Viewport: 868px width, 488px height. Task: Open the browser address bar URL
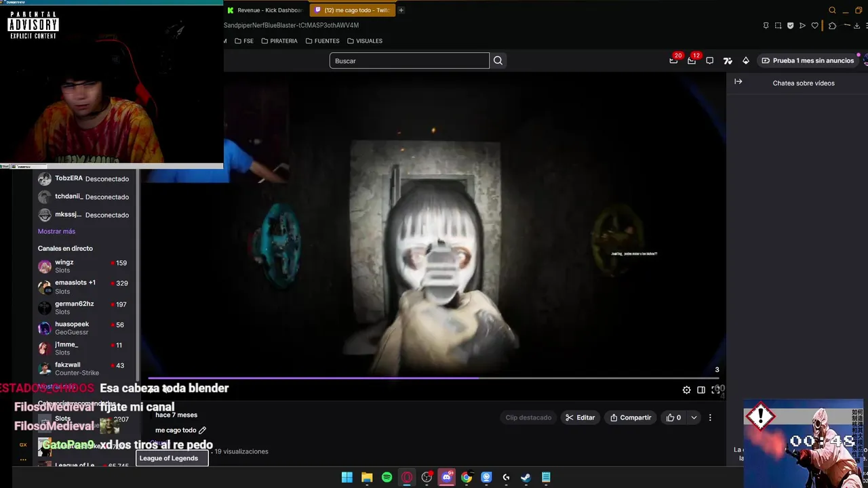[x=292, y=25]
